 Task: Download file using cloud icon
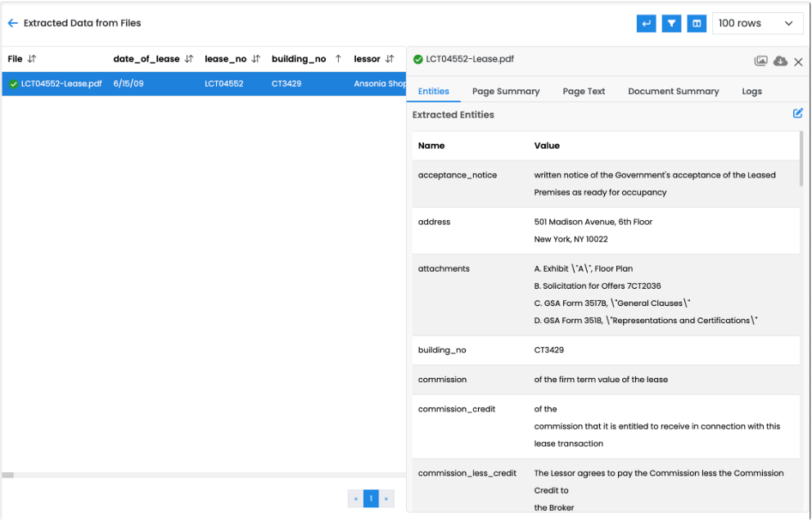[x=780, y=61]
